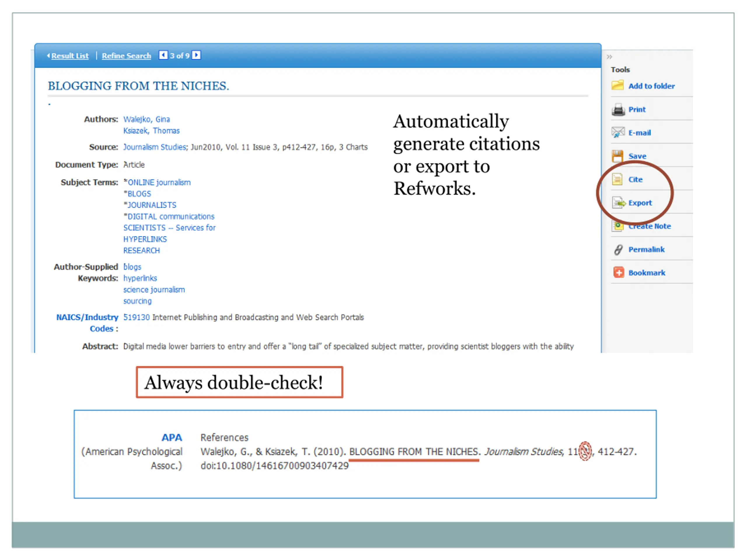Click the '3 of 9' result counter
Screen dimensions: 747x560
[179, 56]
